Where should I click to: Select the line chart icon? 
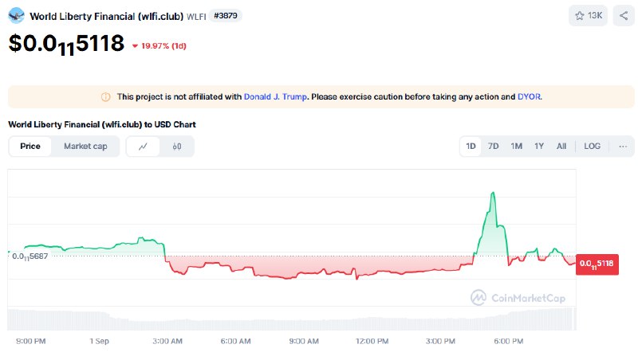click(x=143, y=147)
